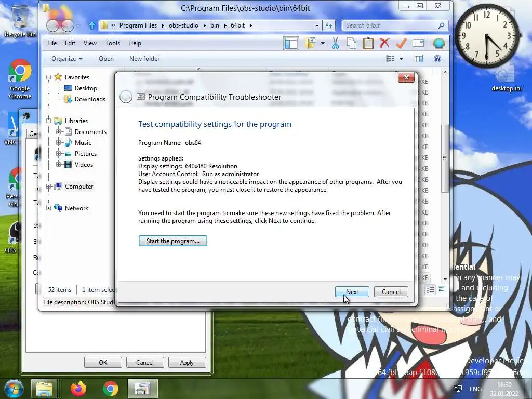Collapse the Favorites tree node

click(x=48, y=77)
